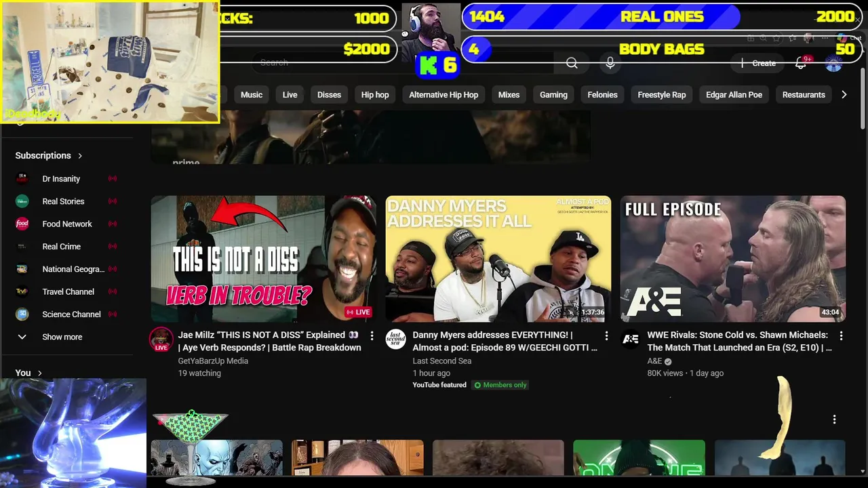Click the Create button
The height and width of the screenshot is (488, 868).
(759, 63)
